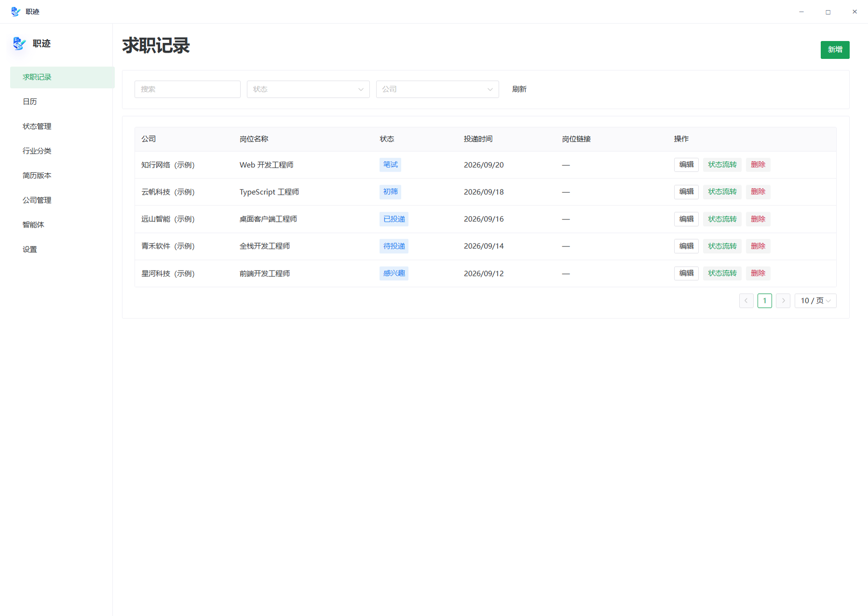
Task: Open 公司管理 in the sidebar
Action: click(62, 200)
